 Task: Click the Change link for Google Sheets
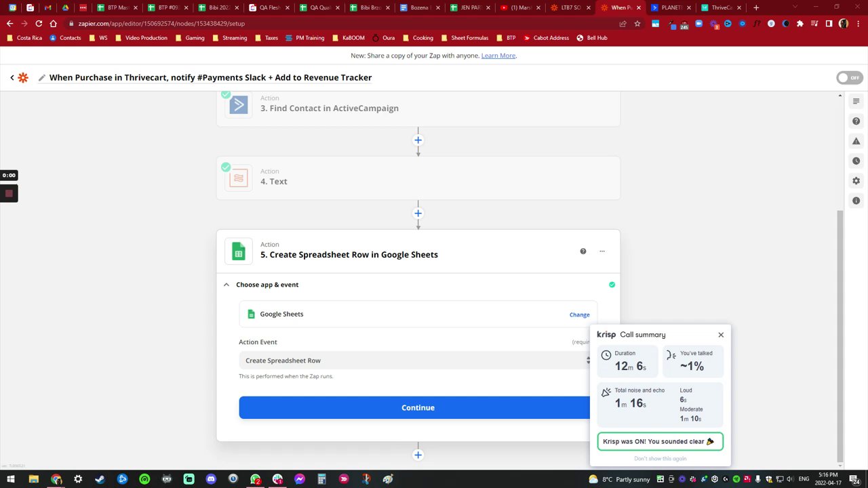coord(579,314)
